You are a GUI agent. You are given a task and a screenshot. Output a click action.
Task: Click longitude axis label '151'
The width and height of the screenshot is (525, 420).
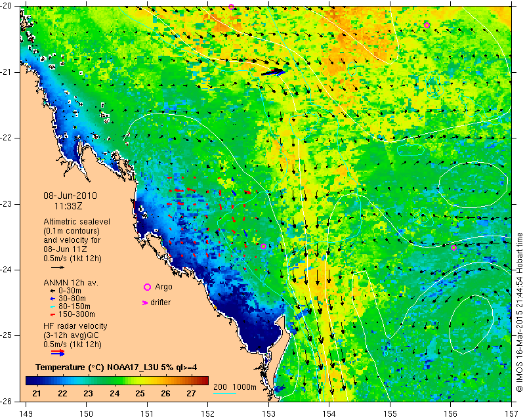click(x=147, y=414)
